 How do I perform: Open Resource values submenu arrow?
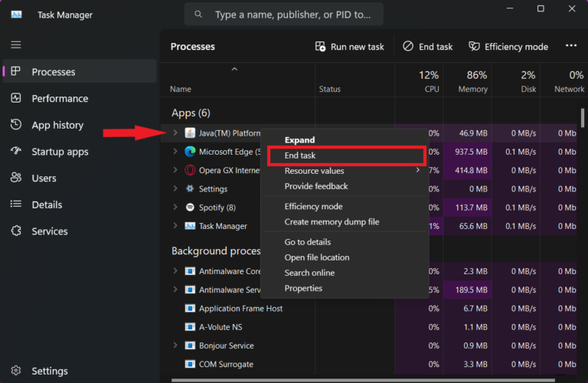pos(418,170)
